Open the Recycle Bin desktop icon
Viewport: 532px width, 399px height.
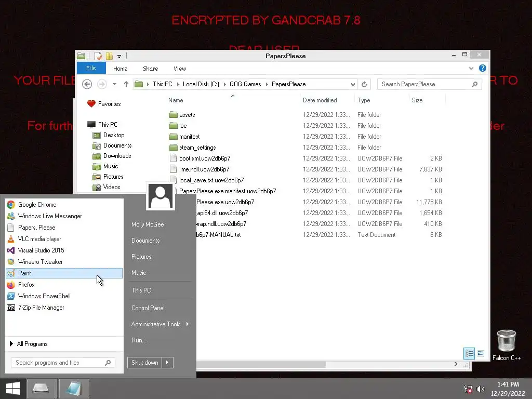pyautogui.click(x=506, y=345)
